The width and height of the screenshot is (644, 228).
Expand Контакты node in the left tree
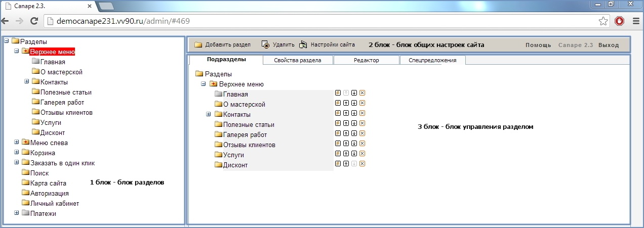tap(27, 81)
